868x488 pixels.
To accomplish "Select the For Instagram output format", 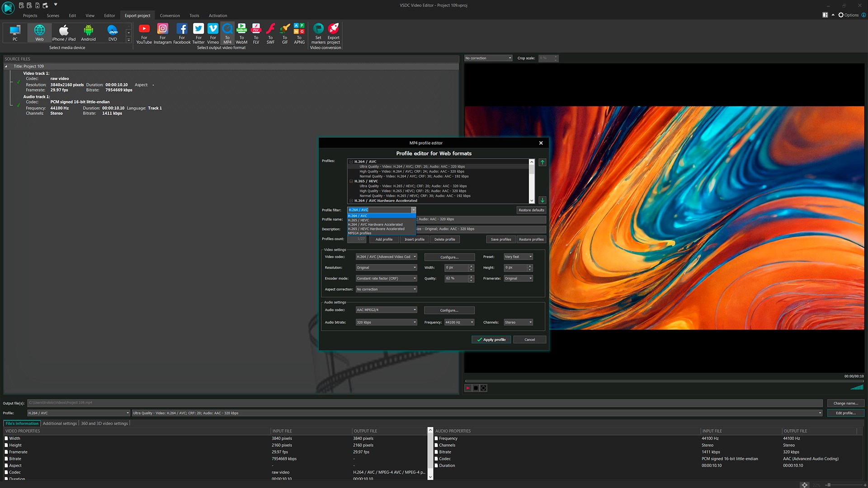I will [x=163, y=33].
